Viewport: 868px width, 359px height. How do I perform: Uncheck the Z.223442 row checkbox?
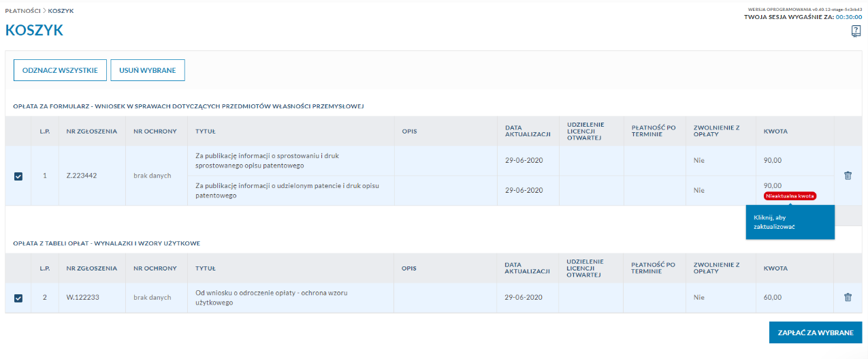(18, 176)
